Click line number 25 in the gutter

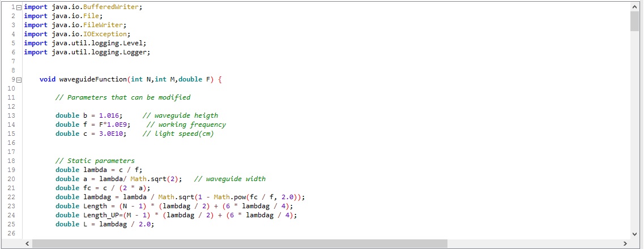[11, 224]
